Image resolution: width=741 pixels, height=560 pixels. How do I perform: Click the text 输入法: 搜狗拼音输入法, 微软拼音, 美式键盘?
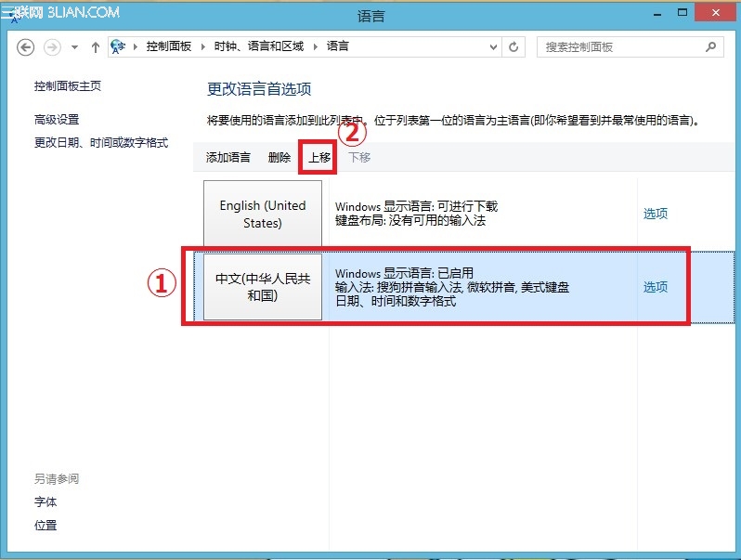(452, 287)
